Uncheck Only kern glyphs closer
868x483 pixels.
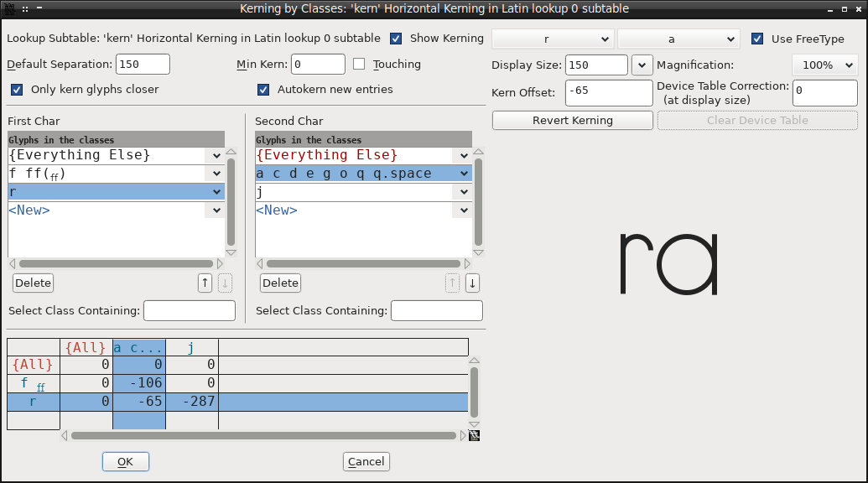(x=17, y=90)
